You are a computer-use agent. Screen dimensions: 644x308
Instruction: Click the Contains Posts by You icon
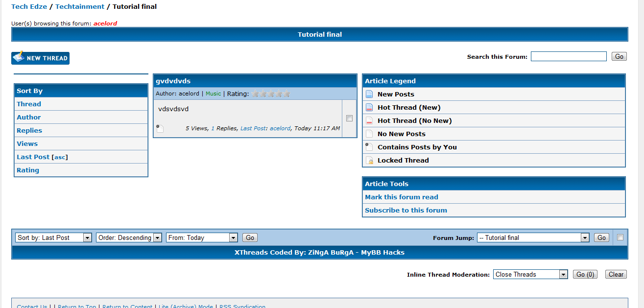(x=369, y=147)
